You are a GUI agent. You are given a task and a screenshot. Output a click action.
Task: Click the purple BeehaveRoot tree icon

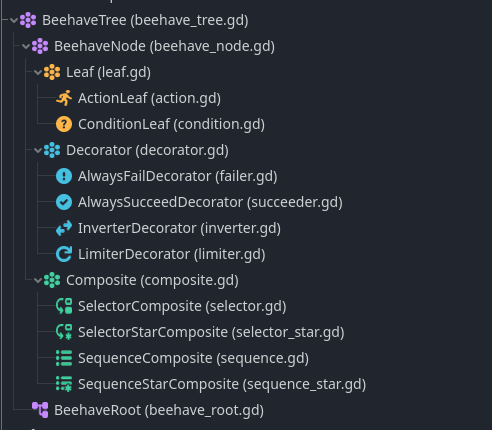click(40, 410)
